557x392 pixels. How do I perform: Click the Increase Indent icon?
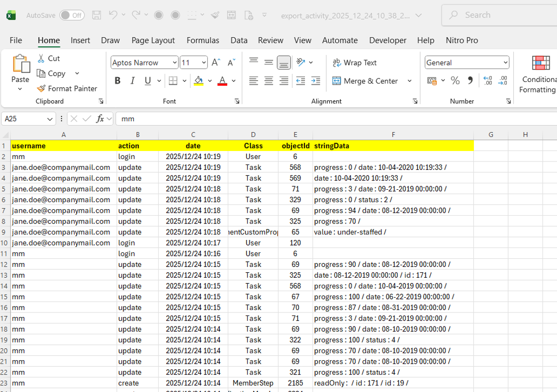315,81
